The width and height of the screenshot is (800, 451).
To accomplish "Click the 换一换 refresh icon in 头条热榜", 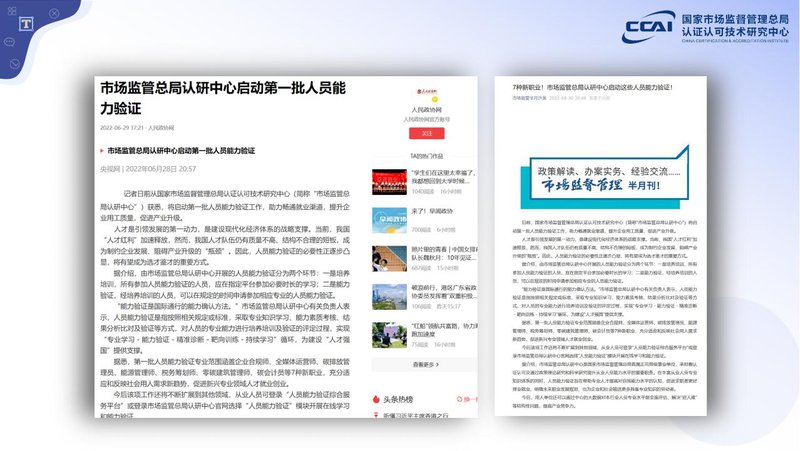I will point(460,399).
